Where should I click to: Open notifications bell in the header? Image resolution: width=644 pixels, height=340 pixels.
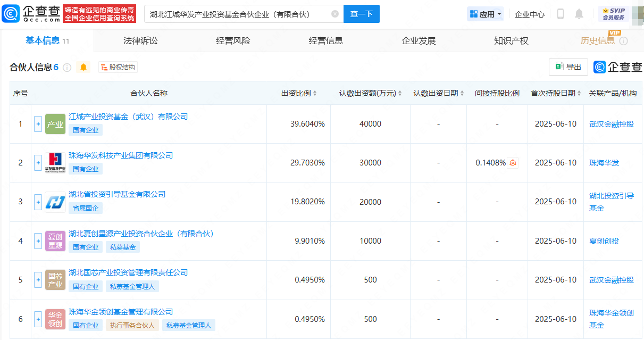(579, 14)
